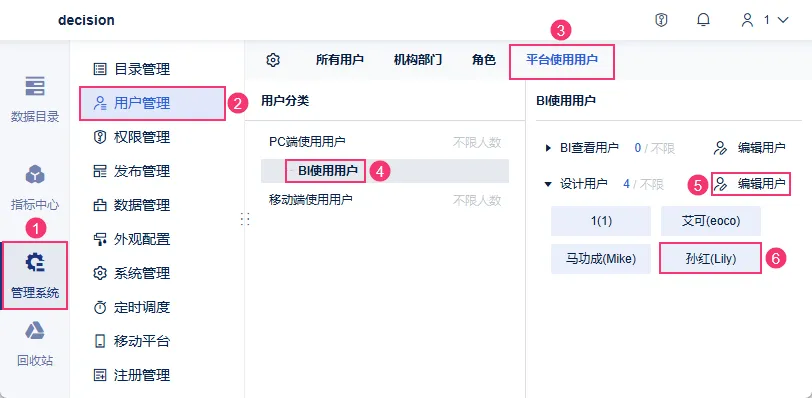The height and width of the screenshot is (398, 812).
Task: Open the 指标中心 sidebar icon
Action: pyautogui.click(x=35, y=175)
